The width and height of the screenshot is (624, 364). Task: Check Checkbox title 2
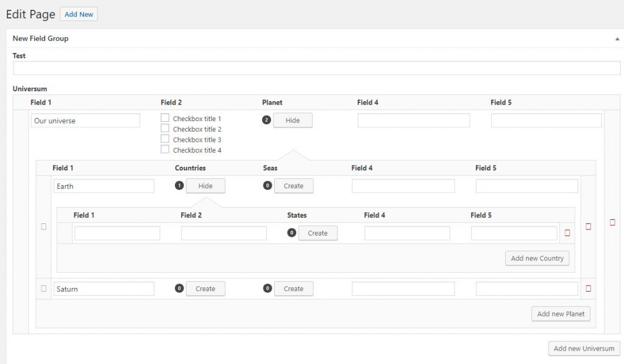click(x=165, y=128)
